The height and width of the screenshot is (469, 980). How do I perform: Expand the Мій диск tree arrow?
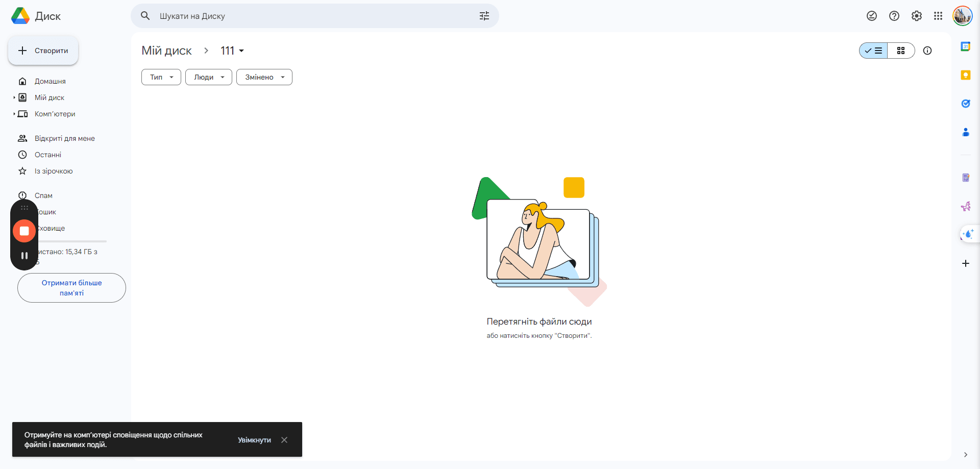14,97
